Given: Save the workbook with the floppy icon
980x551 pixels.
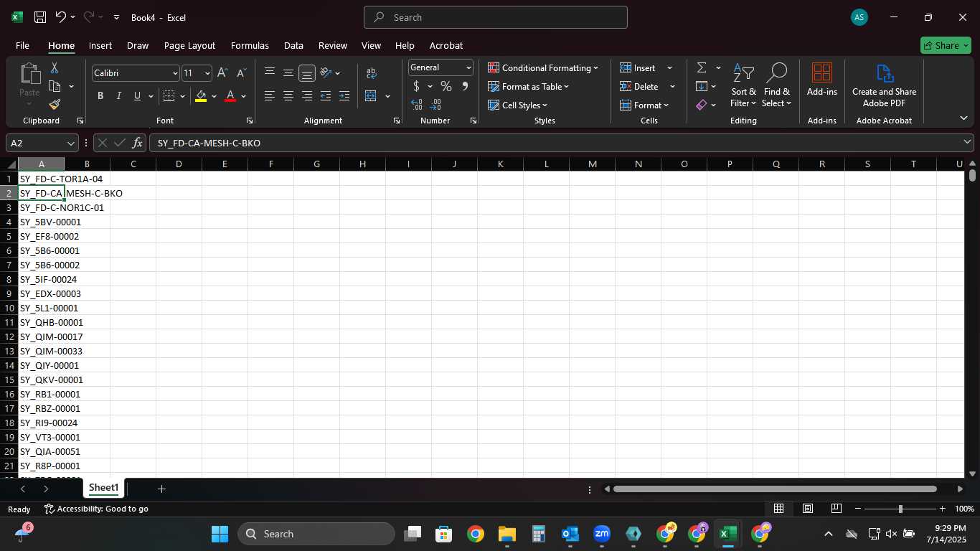Looking at the screenshot, I should [40, 17].
